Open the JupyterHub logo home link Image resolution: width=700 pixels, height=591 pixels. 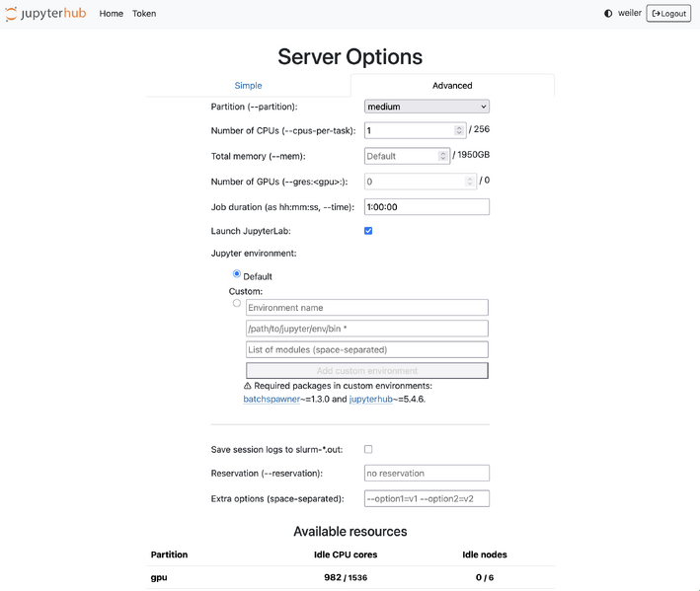pos(46,14)
